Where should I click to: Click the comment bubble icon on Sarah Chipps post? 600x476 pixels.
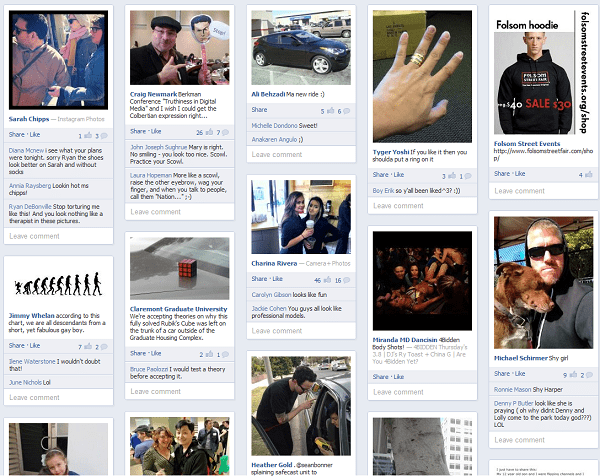pyautogui.click(x=104, y=135)
